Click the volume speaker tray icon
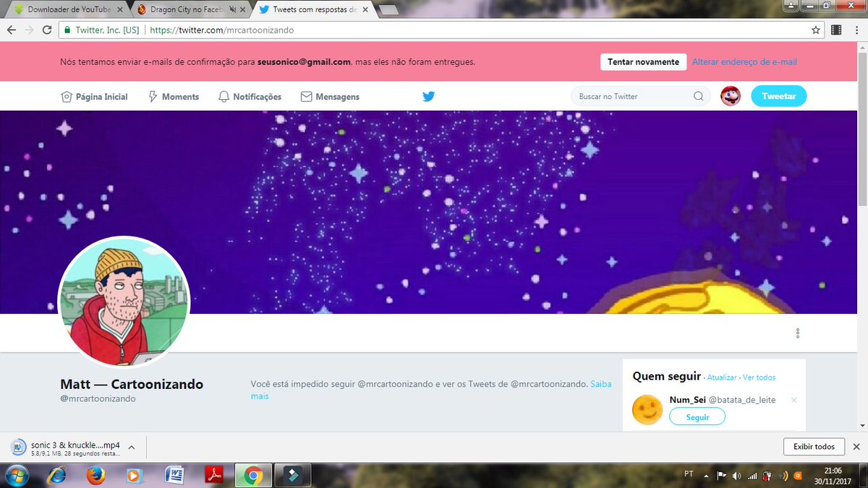Image resolution: width=868 pixels, height=488 pixels. click(736, 475)
